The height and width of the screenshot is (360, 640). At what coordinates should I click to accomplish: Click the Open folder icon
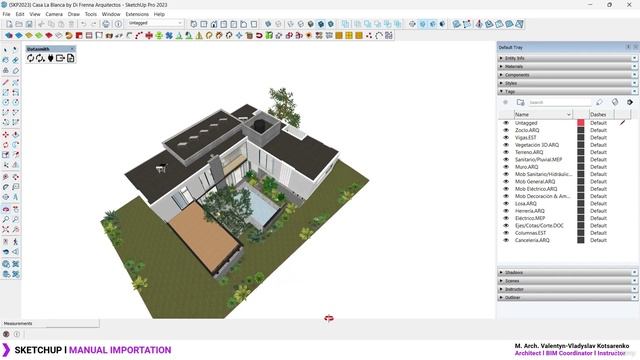click(19, 24)
